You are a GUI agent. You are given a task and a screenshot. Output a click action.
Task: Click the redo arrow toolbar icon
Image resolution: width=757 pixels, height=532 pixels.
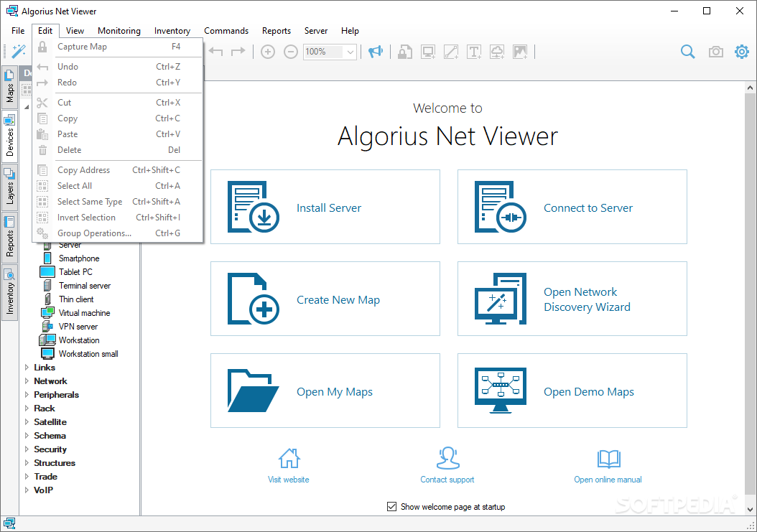click(x=238, y=51)
